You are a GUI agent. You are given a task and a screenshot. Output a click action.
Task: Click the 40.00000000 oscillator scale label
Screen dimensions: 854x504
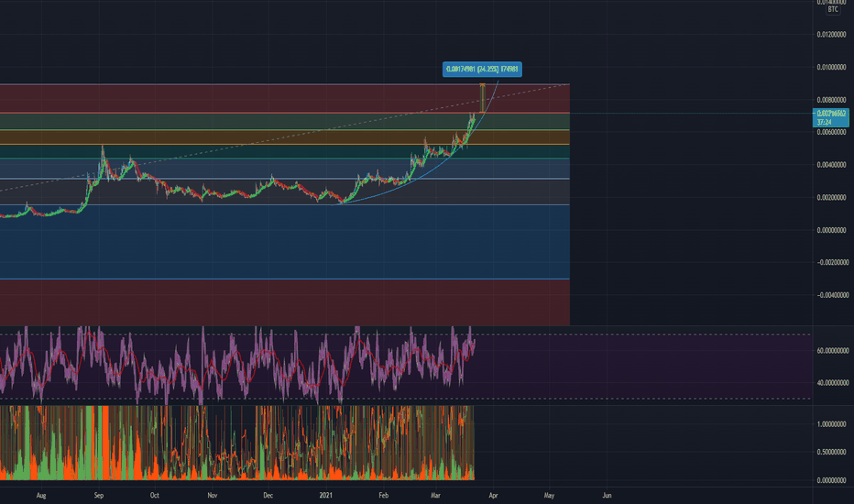point(832,383)
